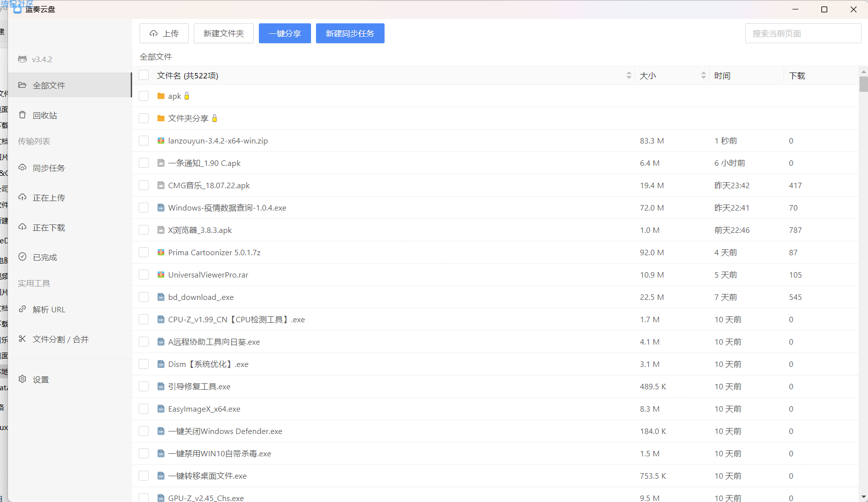
Task: Click the 回收站 trash icon
Action: tap(22, 115)
